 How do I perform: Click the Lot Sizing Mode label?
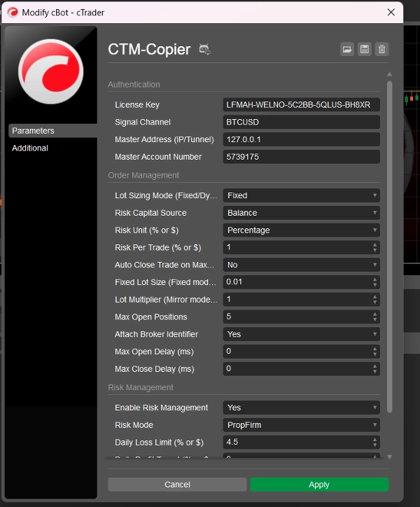click(x=166, y=195)
